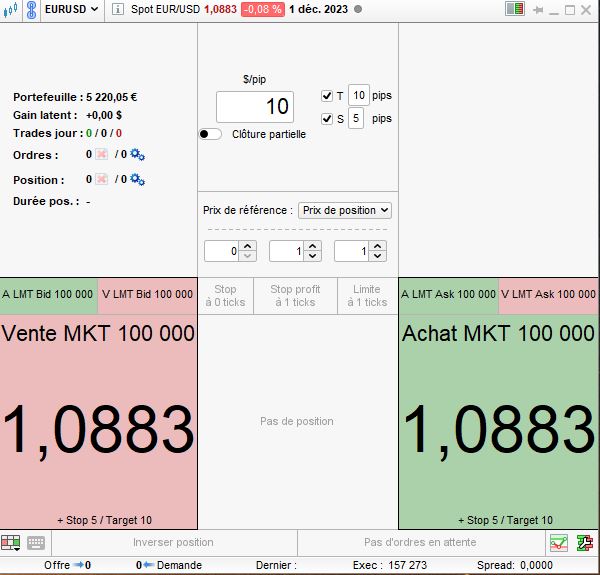
Task: Edit the stop pips field showing 5
Action: coord(356,118)
